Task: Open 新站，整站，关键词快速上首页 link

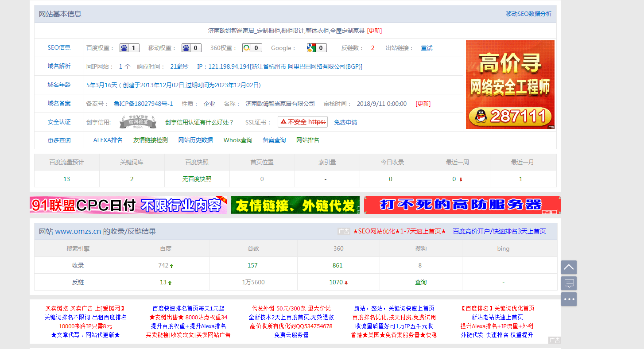Action: click(x=394, y=308)
